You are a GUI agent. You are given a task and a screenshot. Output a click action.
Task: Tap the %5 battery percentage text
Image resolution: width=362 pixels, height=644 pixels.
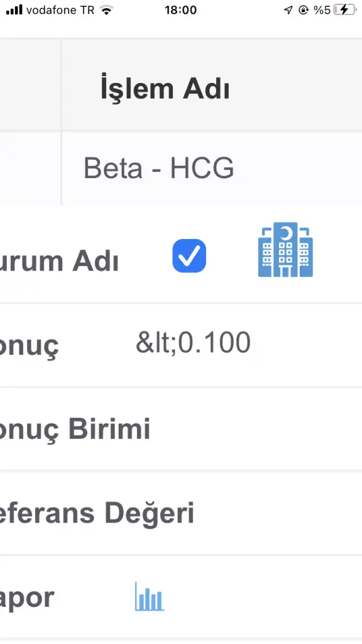tap(322, 10)
